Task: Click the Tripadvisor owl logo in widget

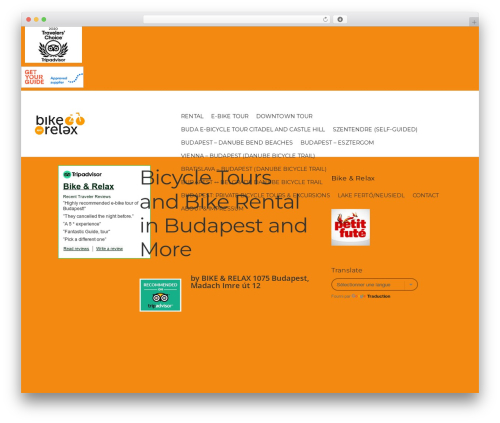Action: 67,174
